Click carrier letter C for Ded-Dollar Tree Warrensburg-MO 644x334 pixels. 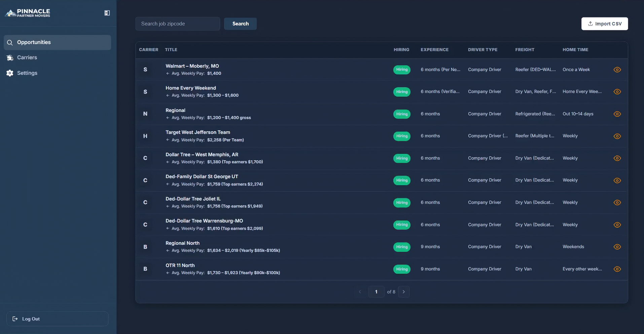pyautogui.click(x=145, y=225)
